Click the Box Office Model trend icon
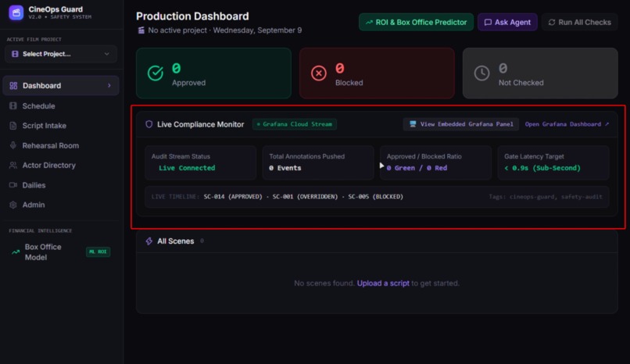The height and width of the screenshot is (364, 630). (16, 252)
